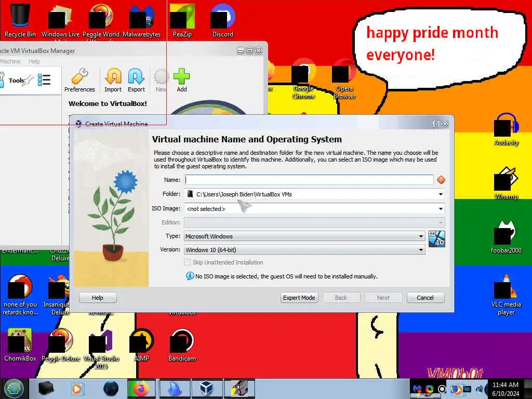Image resolution: width=532 pixels, height=399 pixels.
Task: Select the PeaZip desktop icon
Action: [182, 20]
